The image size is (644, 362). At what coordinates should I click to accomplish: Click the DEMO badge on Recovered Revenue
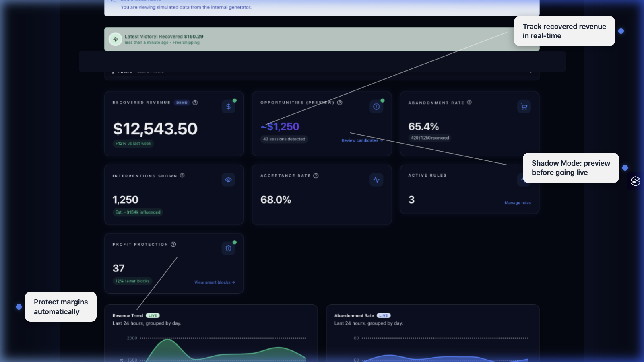coord(182,103)
